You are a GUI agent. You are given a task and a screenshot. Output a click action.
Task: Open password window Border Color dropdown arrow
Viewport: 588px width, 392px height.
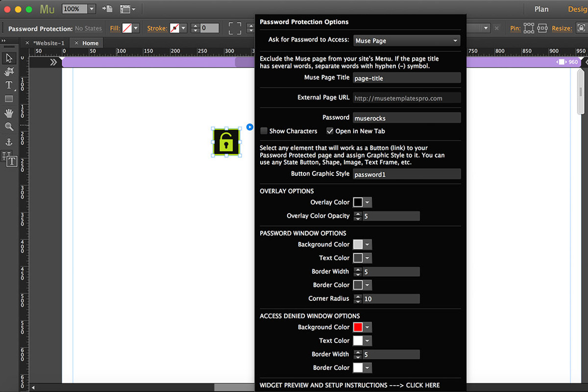[367, 285]
